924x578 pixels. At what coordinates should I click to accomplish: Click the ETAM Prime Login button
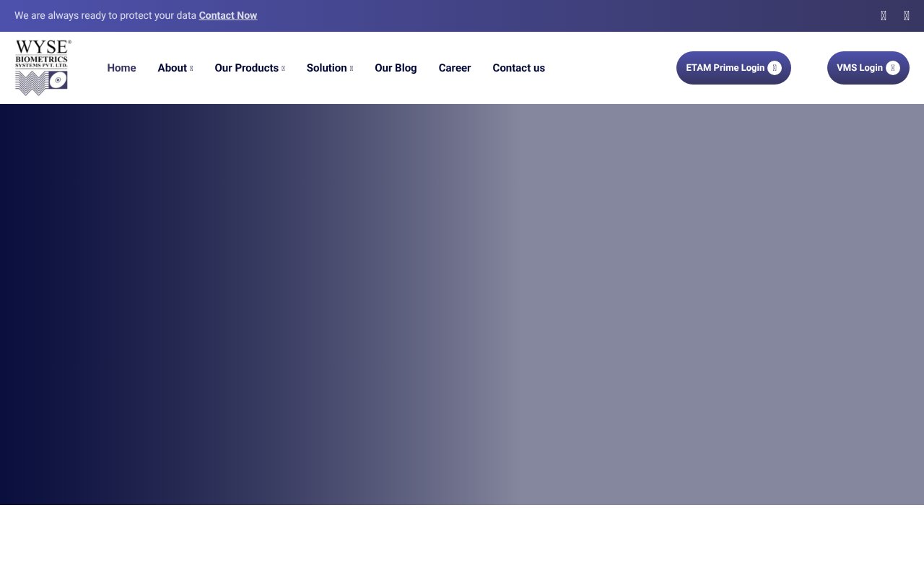(733, 67)
